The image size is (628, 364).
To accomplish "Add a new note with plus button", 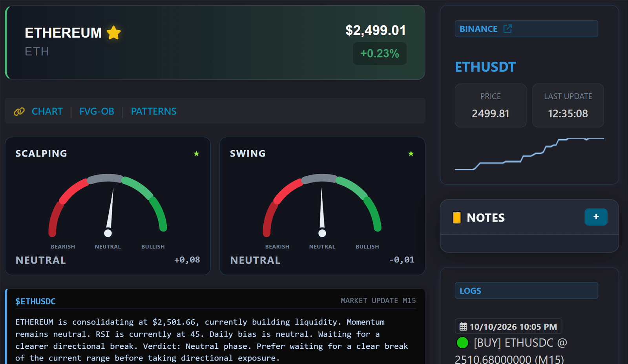I will [596, 217].
